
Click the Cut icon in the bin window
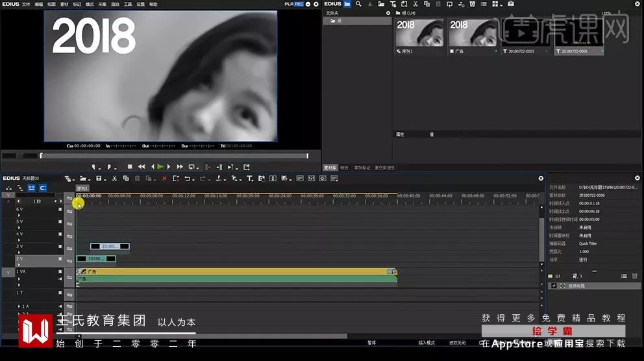point(415,4)
